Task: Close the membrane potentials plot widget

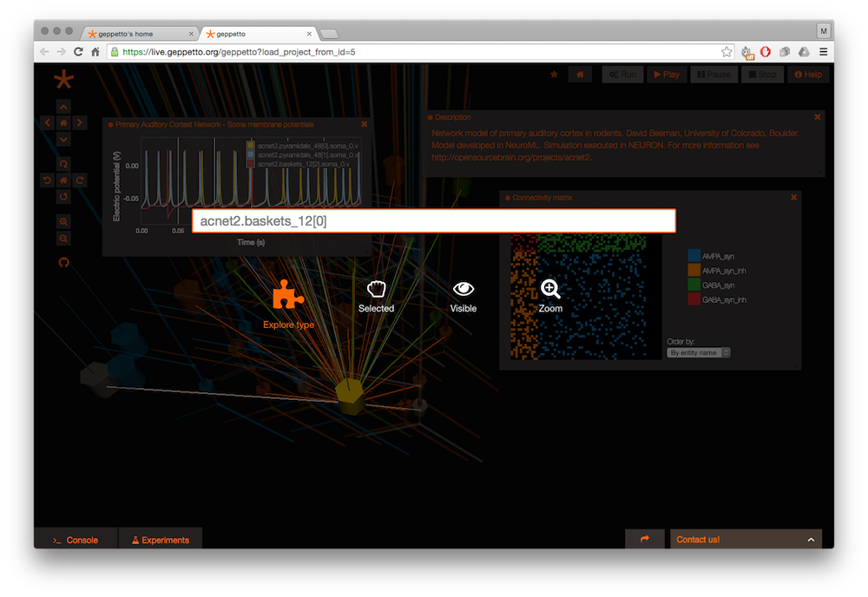Action: coord(364,124)
